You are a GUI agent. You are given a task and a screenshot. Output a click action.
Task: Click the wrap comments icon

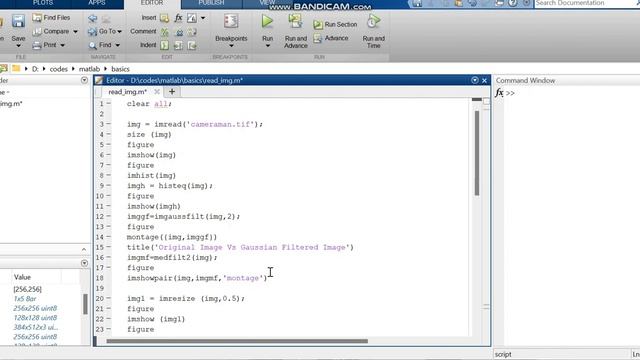coord(192,32)
